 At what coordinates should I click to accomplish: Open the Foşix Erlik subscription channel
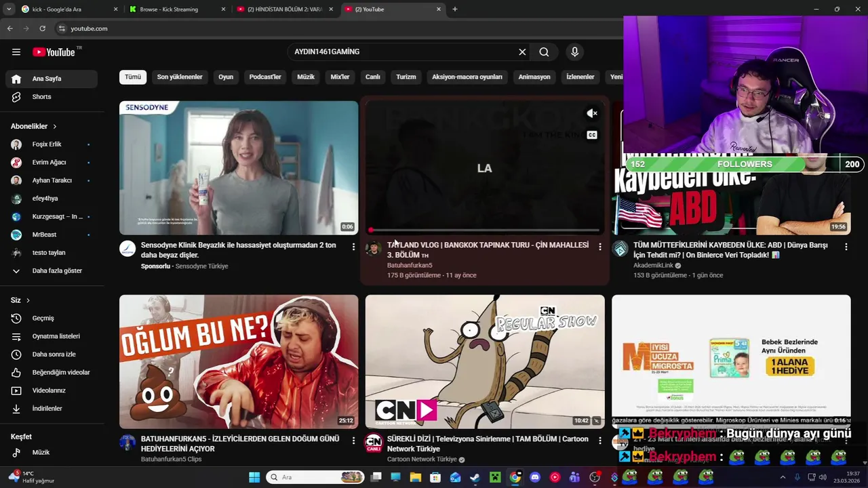click(x=52, y=144)
